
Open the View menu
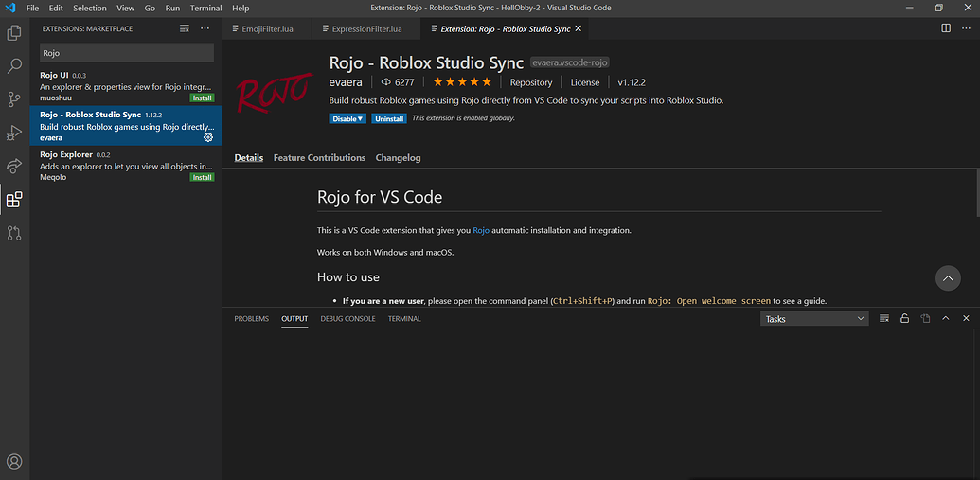point(126,9)
